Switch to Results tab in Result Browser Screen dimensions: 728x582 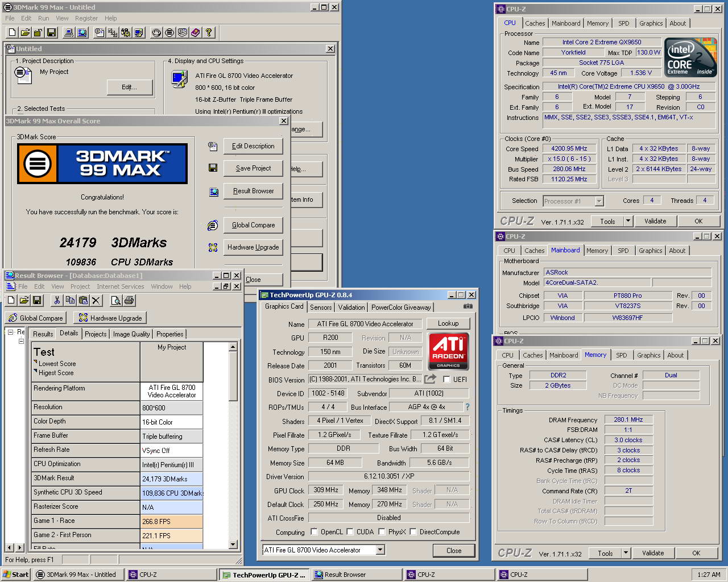pyautogui.click(x=43, y=334)
